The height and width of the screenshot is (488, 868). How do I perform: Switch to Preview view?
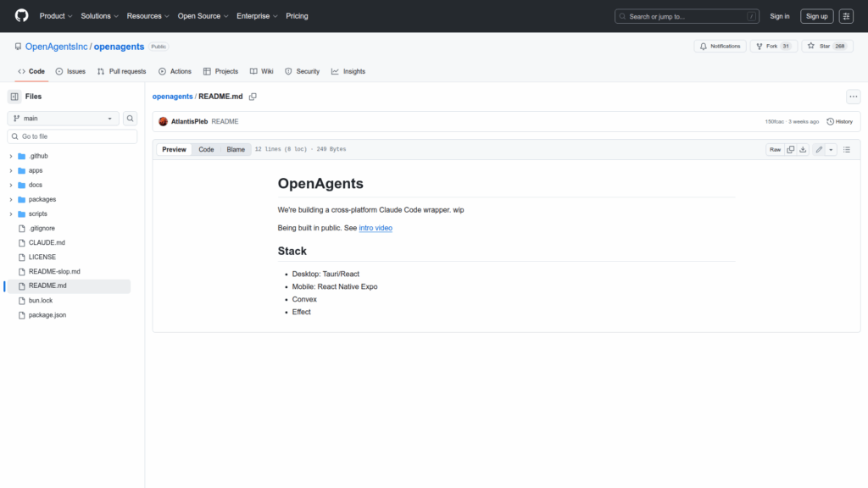click(x=174, y=149)
